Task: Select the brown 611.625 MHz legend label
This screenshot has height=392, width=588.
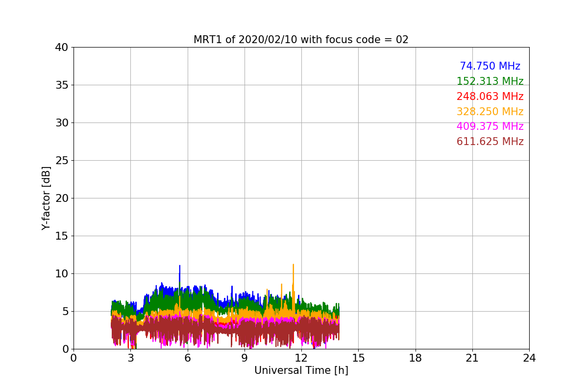Action: [x=490, y=142]
